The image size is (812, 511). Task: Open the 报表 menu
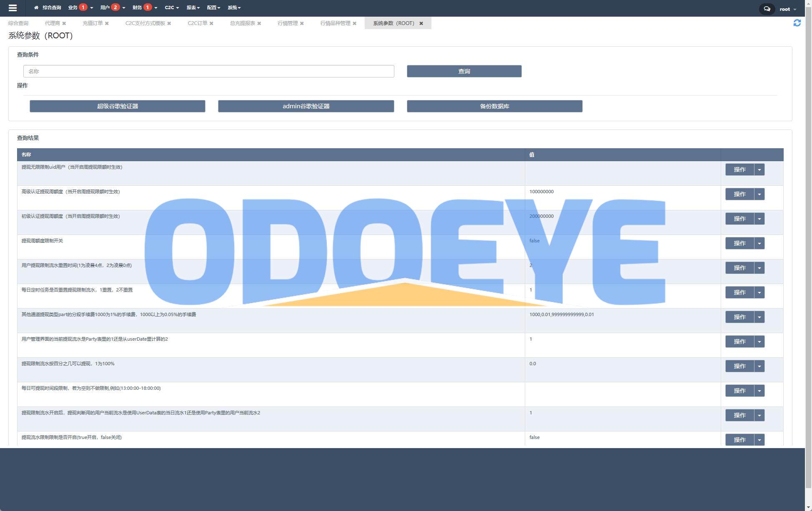click(193, 7)
